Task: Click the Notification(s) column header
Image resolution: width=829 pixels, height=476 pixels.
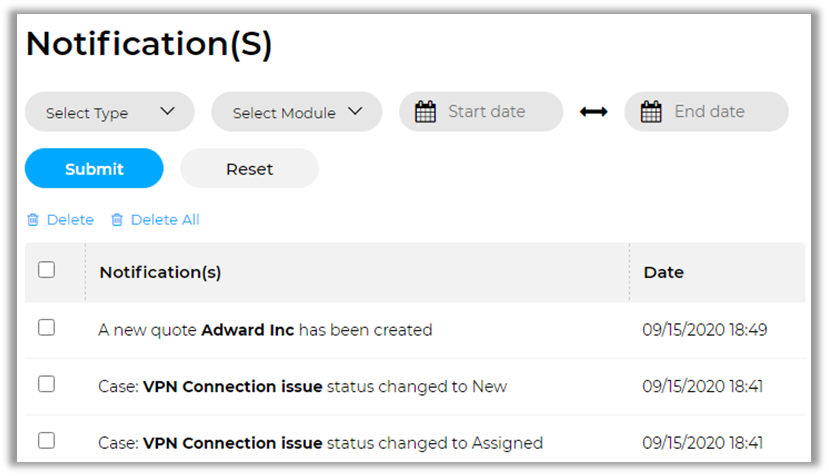Action: tap(161, 272)
